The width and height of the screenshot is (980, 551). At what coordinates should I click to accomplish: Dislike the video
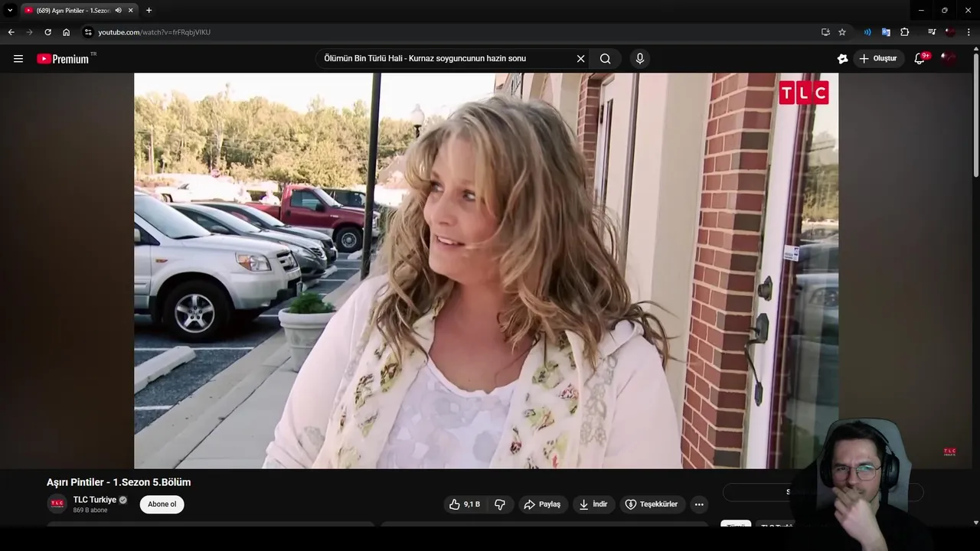coord(500,504)
